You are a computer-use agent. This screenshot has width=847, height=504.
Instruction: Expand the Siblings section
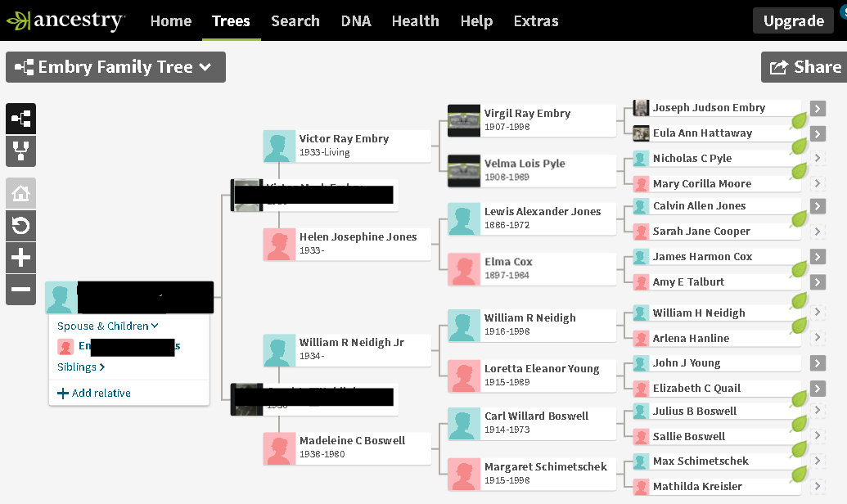pos(81,367)
